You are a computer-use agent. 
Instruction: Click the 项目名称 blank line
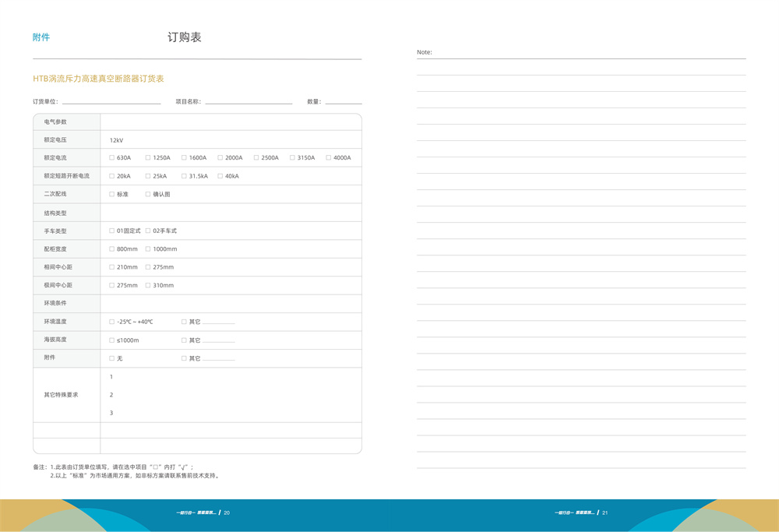249,102
